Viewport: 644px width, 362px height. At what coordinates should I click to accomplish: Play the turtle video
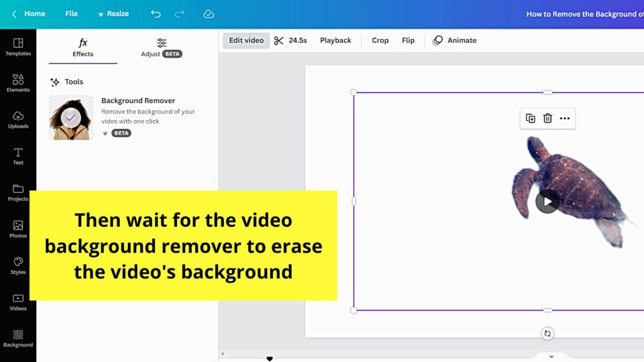click(x=547, y=201)
